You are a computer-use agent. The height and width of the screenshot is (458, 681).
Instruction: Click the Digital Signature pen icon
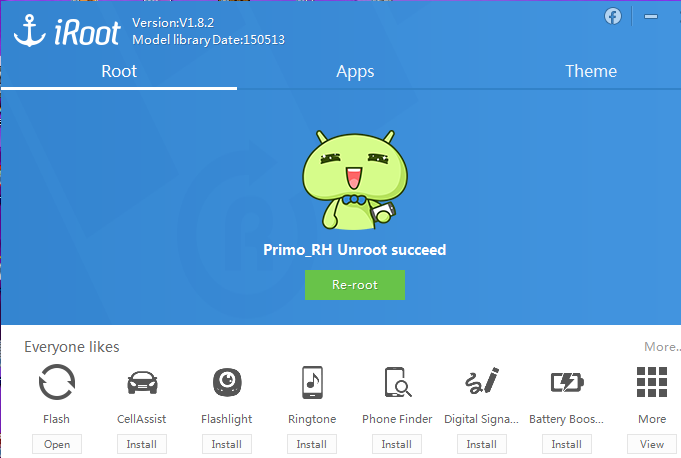[x=482, y=381]
